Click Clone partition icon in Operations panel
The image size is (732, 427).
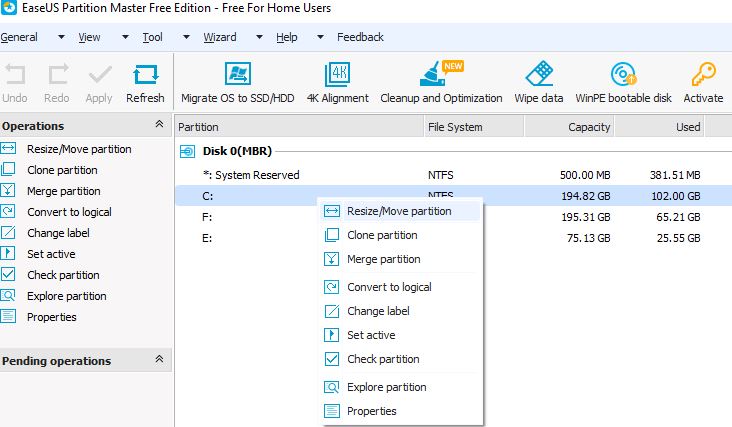[8, 169]
